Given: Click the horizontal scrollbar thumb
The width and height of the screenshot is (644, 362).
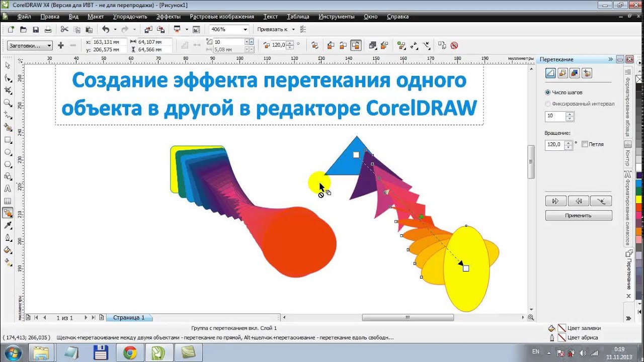Looking at the screenshot, I should click(x=408, y=318).
